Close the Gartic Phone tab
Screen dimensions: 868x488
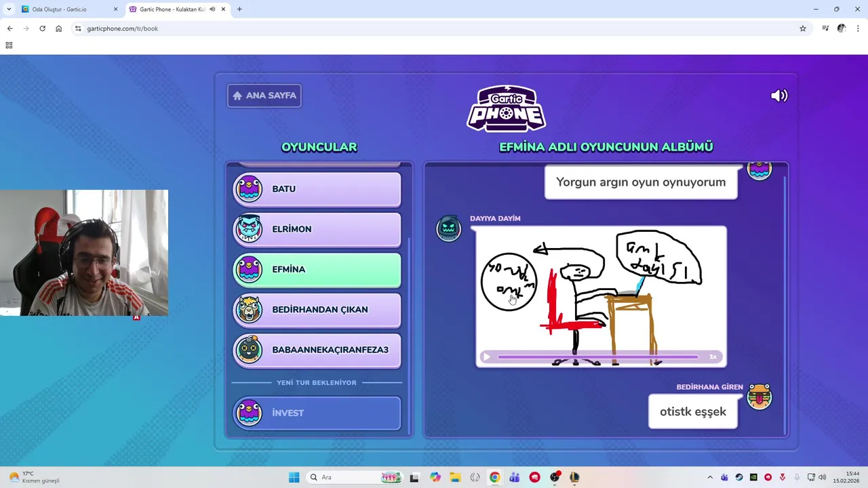click(223, 9)
